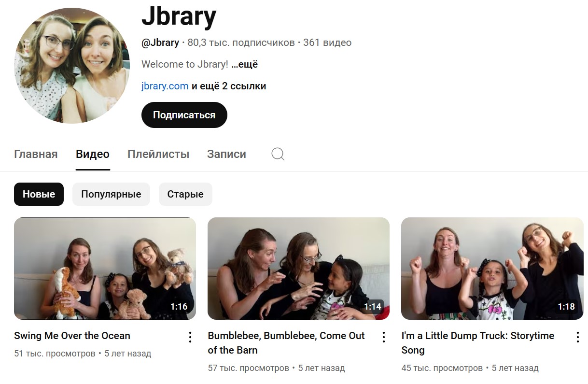Select the Видео tab
The image size is (588, 384).
click(x=93, y=154)
